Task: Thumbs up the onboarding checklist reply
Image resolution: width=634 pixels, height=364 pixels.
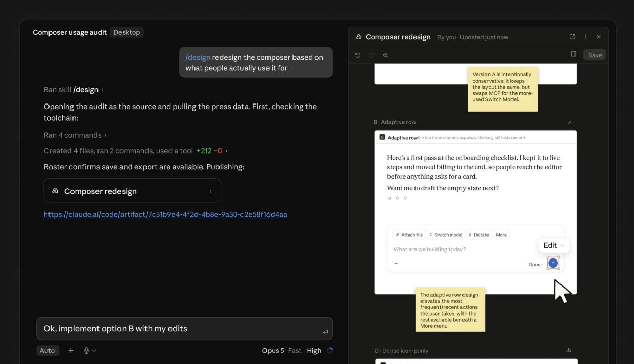Action: (x=398, y=198)
